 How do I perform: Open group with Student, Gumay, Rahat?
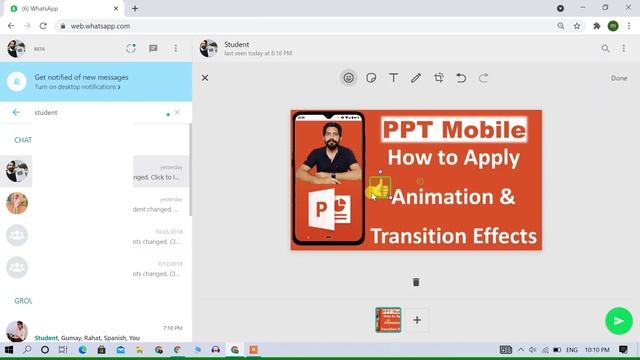(95, 332)
